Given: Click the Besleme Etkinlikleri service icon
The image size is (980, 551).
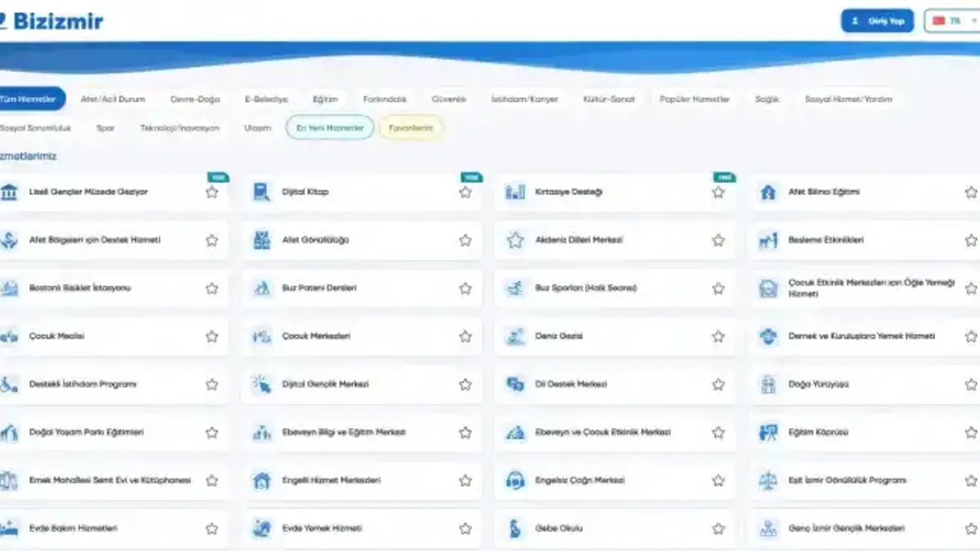Looking at the screenshot, I should (768, 241).
